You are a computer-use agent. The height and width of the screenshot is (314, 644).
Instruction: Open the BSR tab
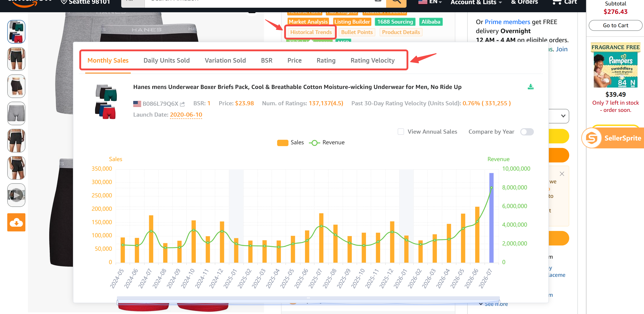tap(266, 60)
